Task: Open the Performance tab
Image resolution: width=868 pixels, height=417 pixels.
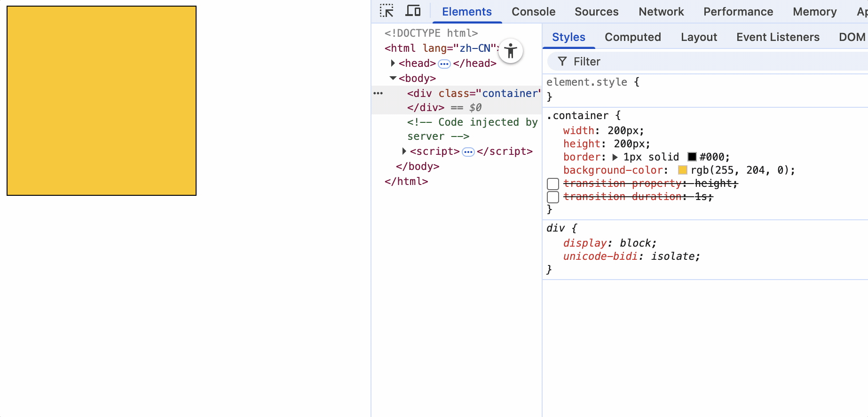Action: (x=738, y=12)
